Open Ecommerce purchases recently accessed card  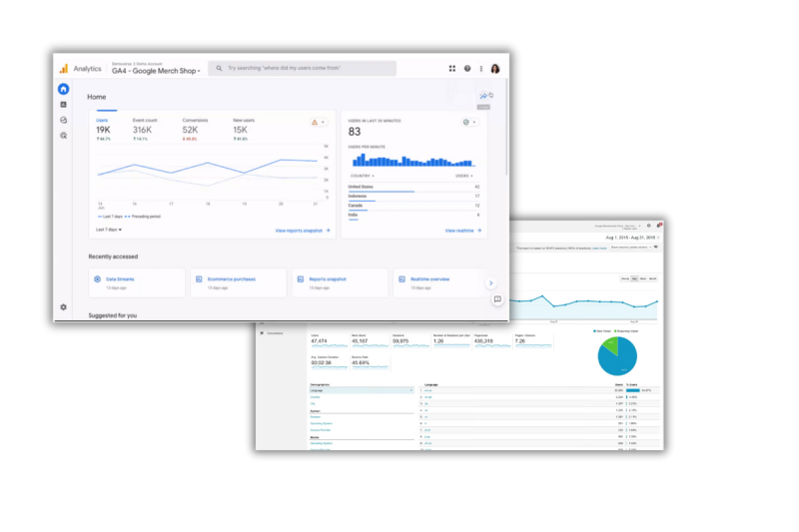[x=238, y=283]
